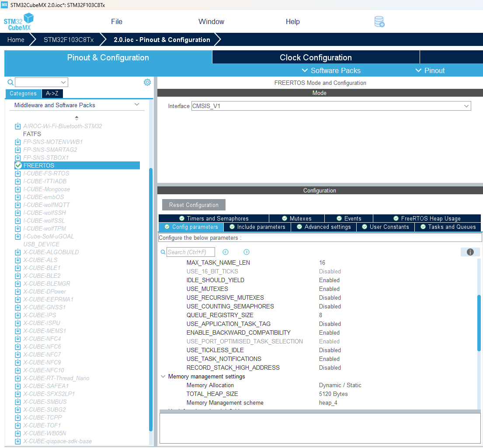This screenshot has height=448, width=483.
Task: Click the parameter Search (Ctrl+F) field
Action: [x=191, y=252]
